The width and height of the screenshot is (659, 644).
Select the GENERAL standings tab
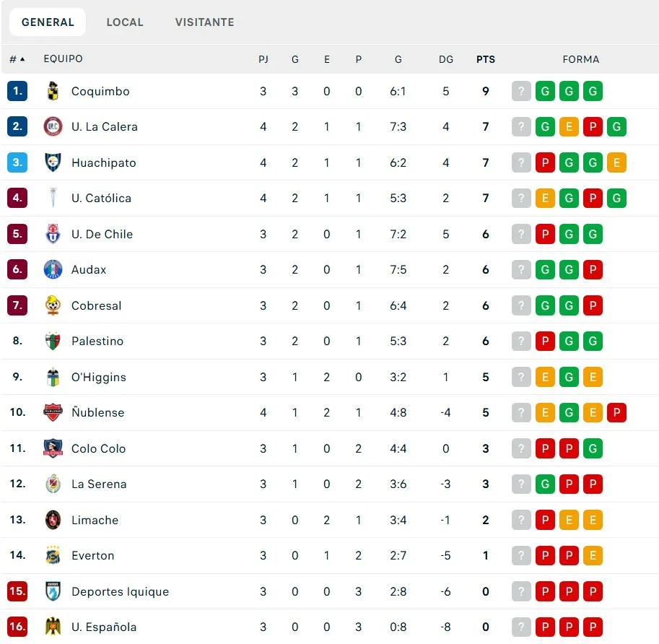tap(48, 22)
